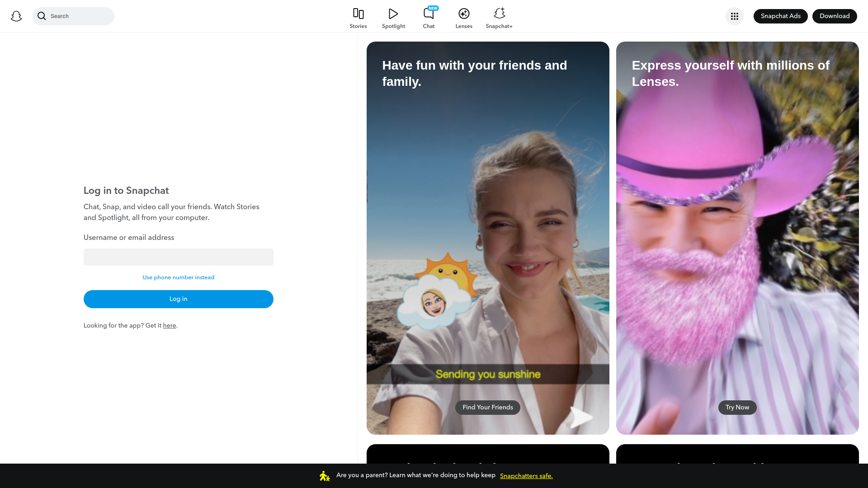The height and width of the screenshot is (488, 868).
Task: Open the Snapchatters safe link
Action: tap(526, 476)
